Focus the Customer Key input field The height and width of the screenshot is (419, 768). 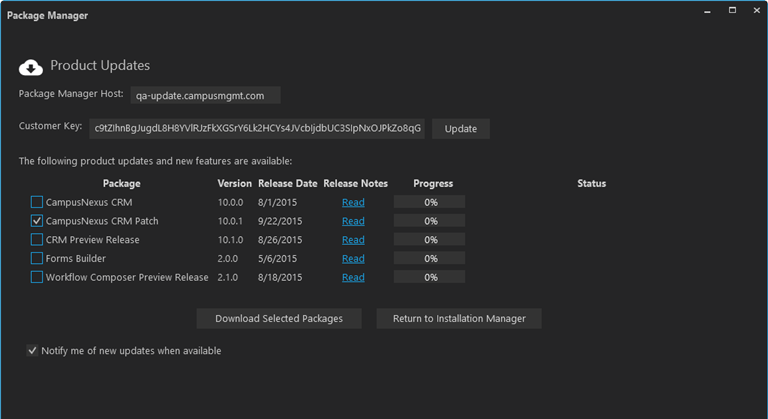(x=258, y=129)
